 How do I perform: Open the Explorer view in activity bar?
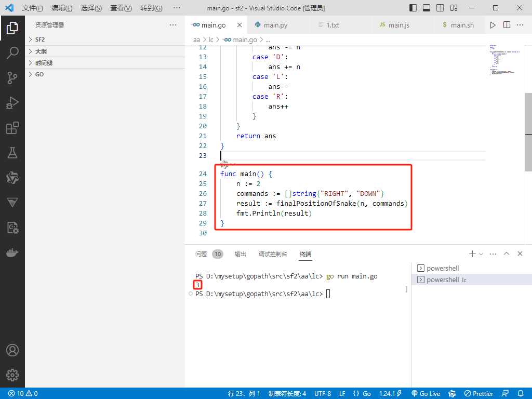coord(12,28)
